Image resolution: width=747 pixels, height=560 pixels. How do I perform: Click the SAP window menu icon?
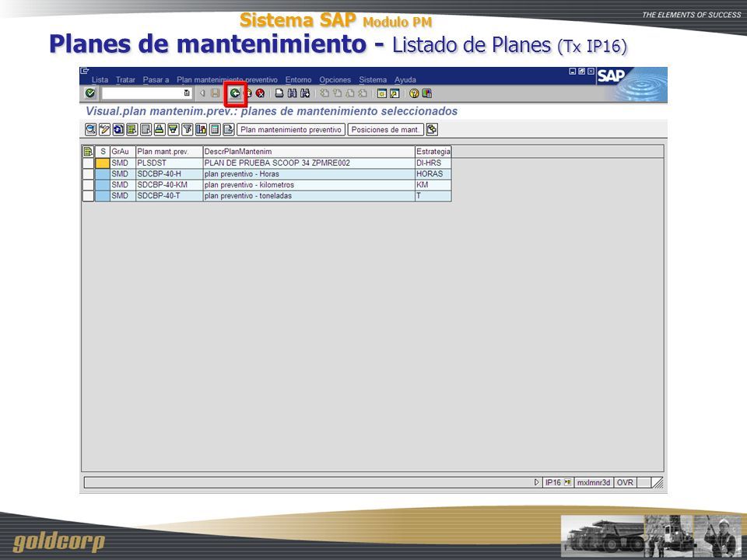[85, 71]
